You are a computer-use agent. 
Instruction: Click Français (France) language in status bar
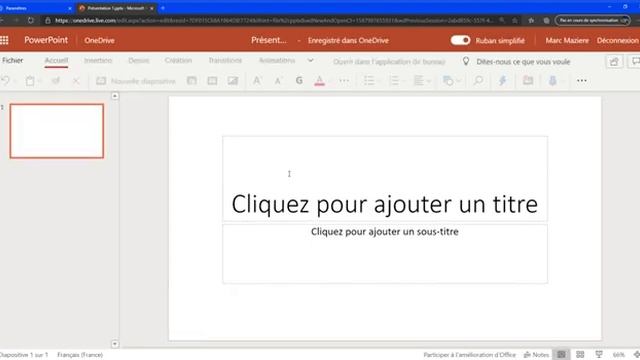click(x=80, y=355)
